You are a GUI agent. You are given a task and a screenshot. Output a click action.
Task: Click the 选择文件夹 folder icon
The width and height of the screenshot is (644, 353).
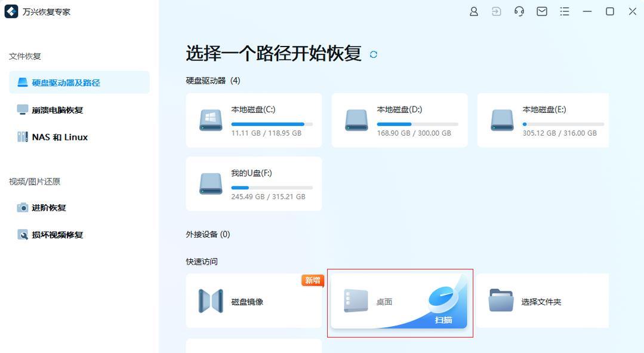coord(501,300)
